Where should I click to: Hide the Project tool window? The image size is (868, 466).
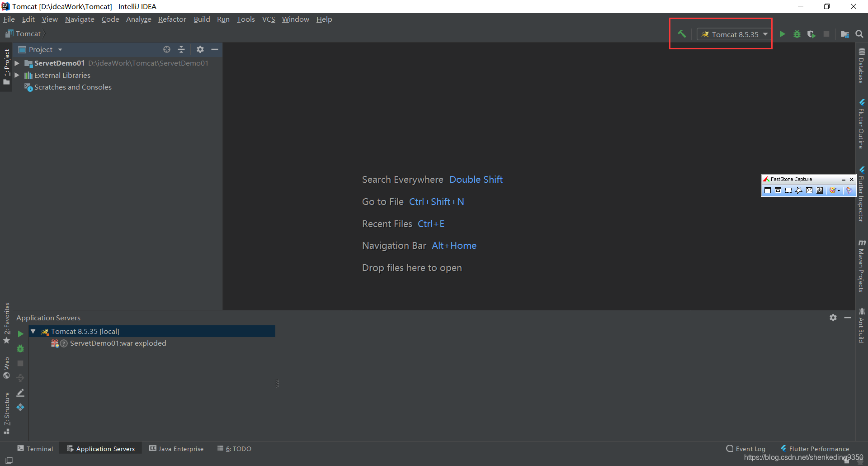[x=215, y=49]
